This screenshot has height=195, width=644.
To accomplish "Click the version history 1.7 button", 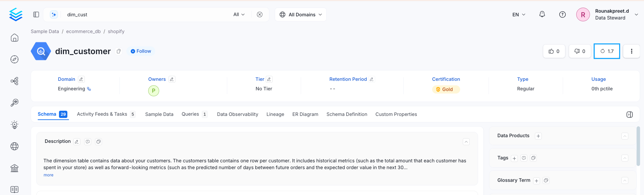I will (606, 51).
